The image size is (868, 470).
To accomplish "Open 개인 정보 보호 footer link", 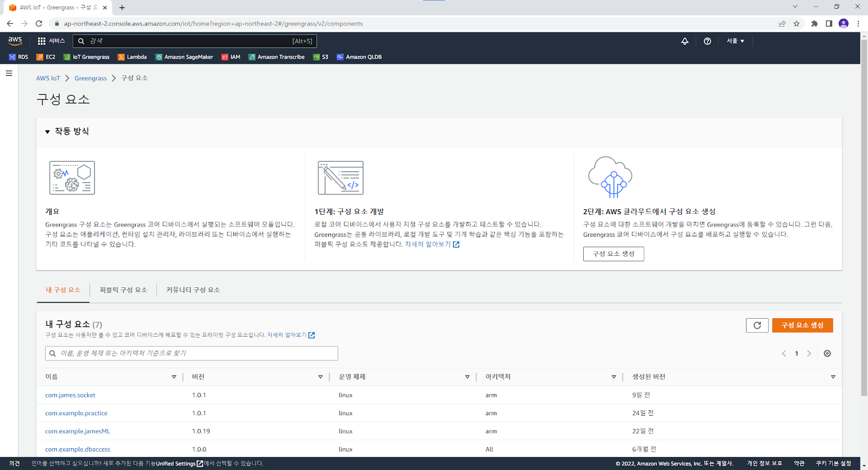I will [764, 463].
